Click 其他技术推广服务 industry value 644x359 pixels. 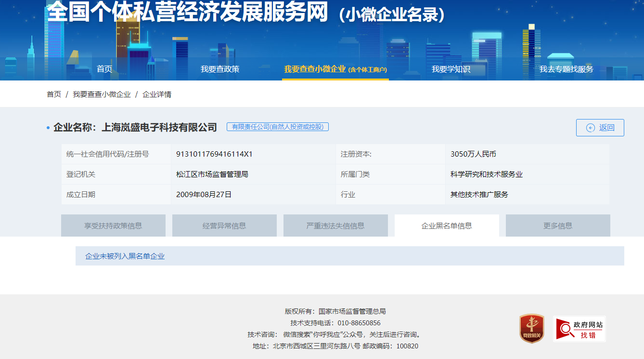click(479, 195)
